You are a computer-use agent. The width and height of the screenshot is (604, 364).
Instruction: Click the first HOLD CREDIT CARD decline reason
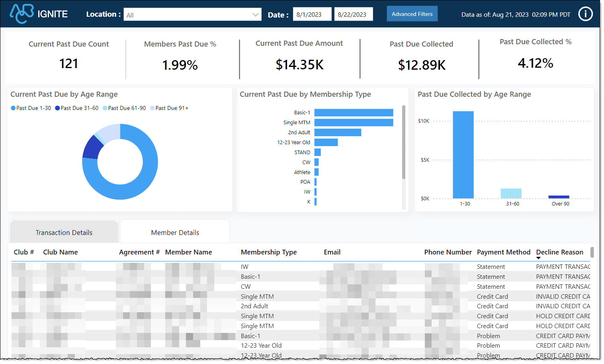tap(563, 316)
